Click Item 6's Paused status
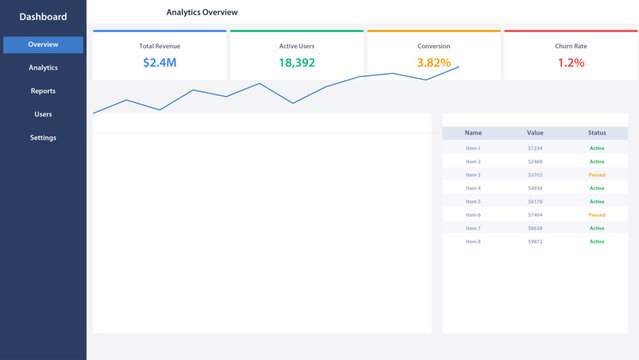The width and height of the screenshot is (639, 360). coord(597,215)
